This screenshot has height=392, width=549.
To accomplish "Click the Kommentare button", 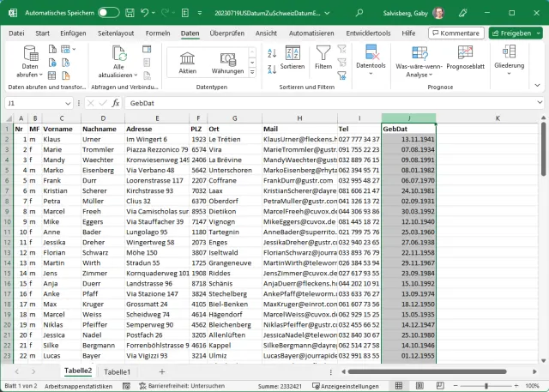I will click(x=455, y=33).
